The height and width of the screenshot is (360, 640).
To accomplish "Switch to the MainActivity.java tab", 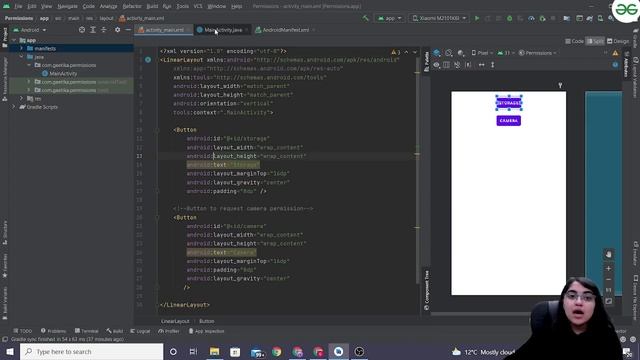I will click(x=223, y=30).
